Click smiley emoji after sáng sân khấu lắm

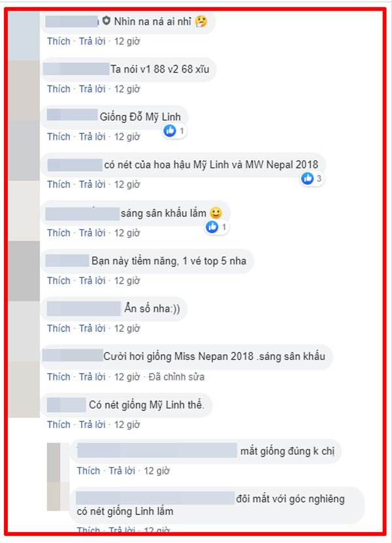click(216, 212)
